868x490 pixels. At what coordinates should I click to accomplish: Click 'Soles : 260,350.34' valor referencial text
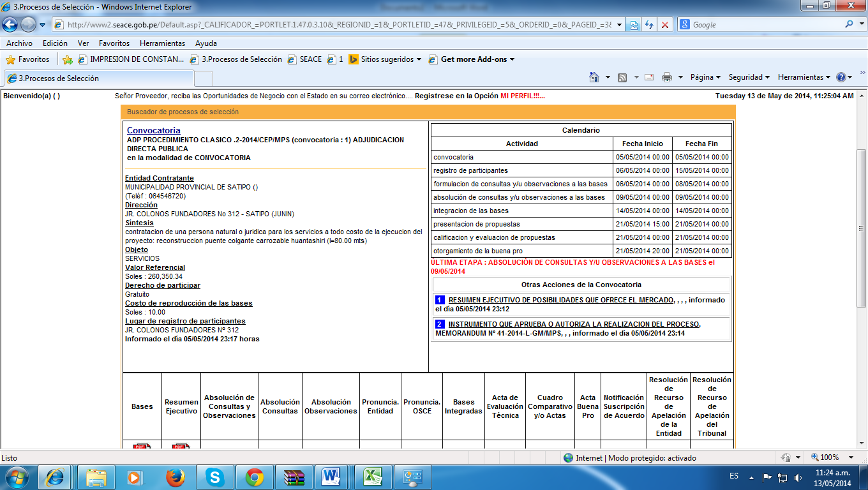154,276
